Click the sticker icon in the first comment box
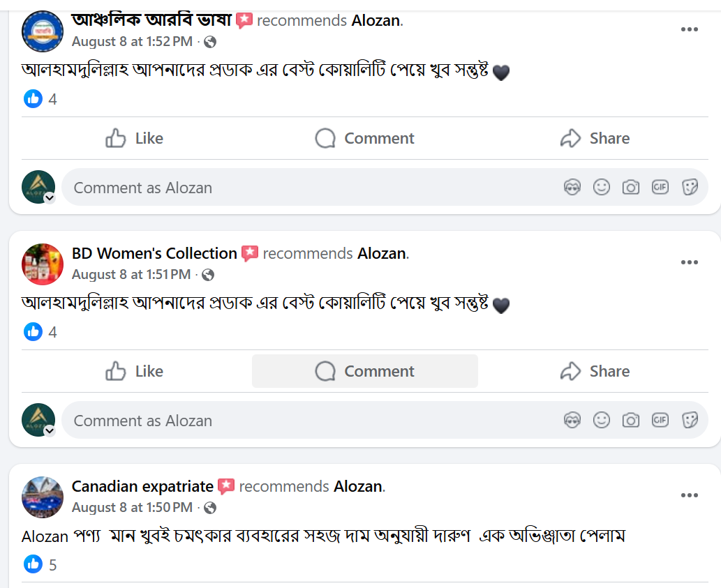This screenshot has width=721, height=588. [x=690, y=187]
